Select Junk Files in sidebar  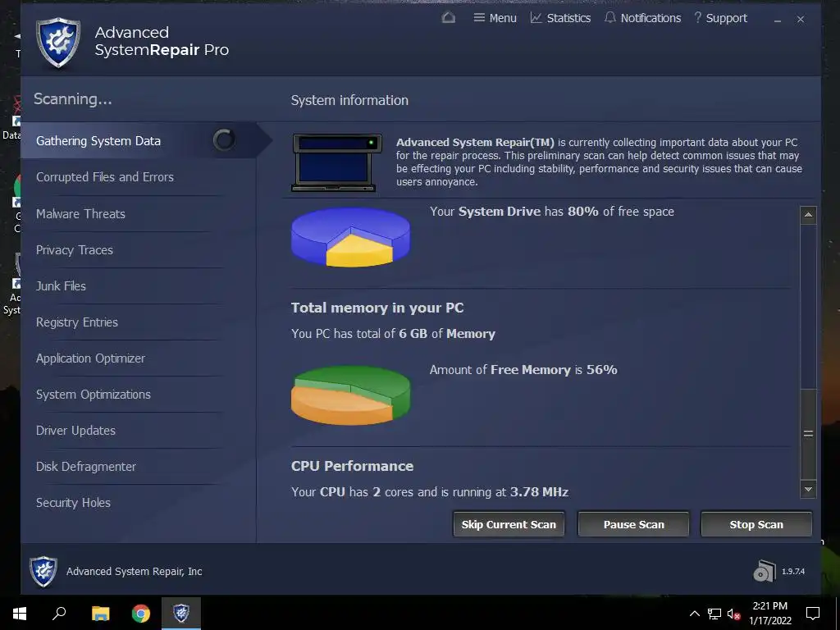click(61, 286)
